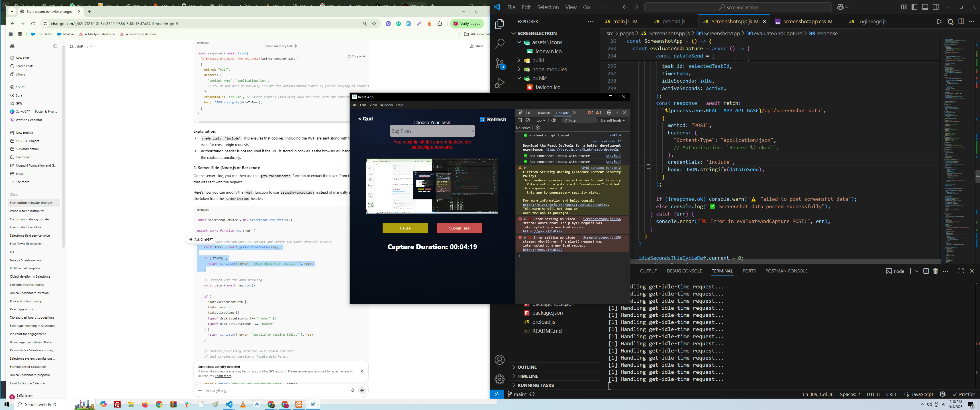This screenshot has height=410, width=980.
Task: Open the Default levels console dropdown
Action: 613,120
